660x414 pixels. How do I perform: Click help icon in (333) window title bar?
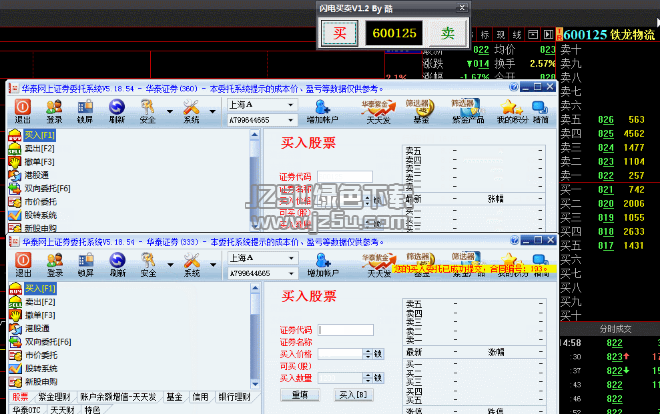pos(514,240)
